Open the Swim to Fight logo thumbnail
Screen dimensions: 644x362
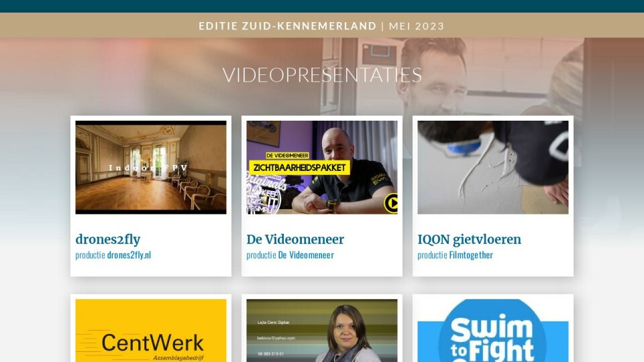pyautogui.click(x=493, y=330)
